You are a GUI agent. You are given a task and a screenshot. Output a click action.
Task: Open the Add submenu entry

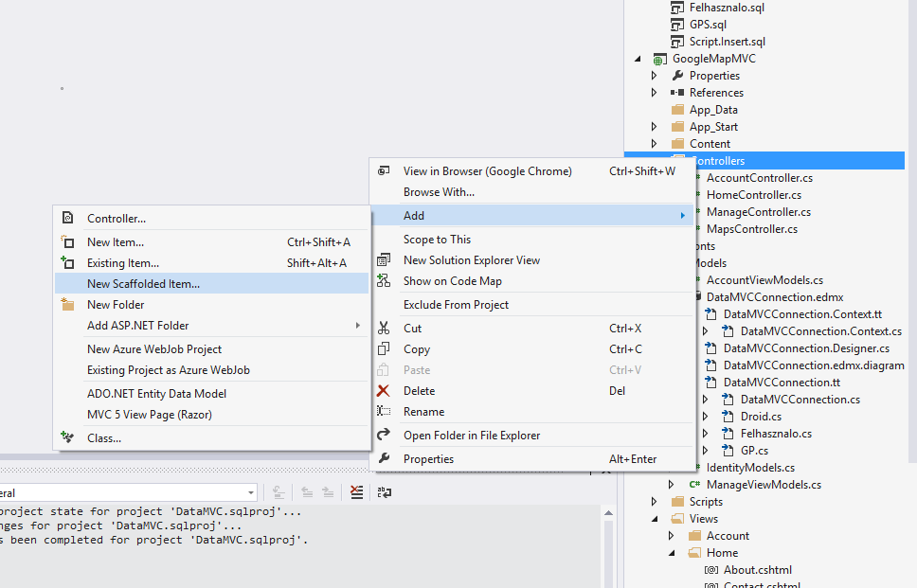click(x=532, y=216)
